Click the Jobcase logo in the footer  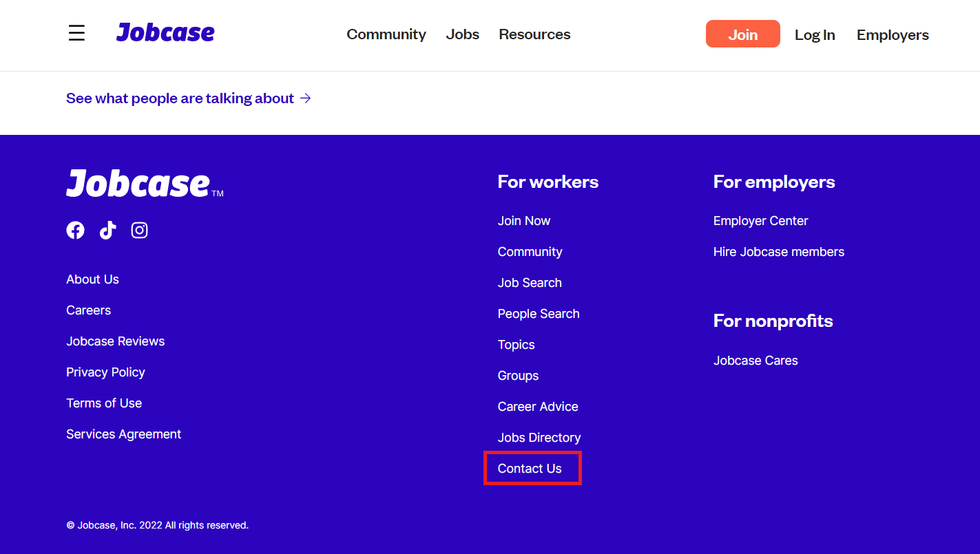pos(138,183)
